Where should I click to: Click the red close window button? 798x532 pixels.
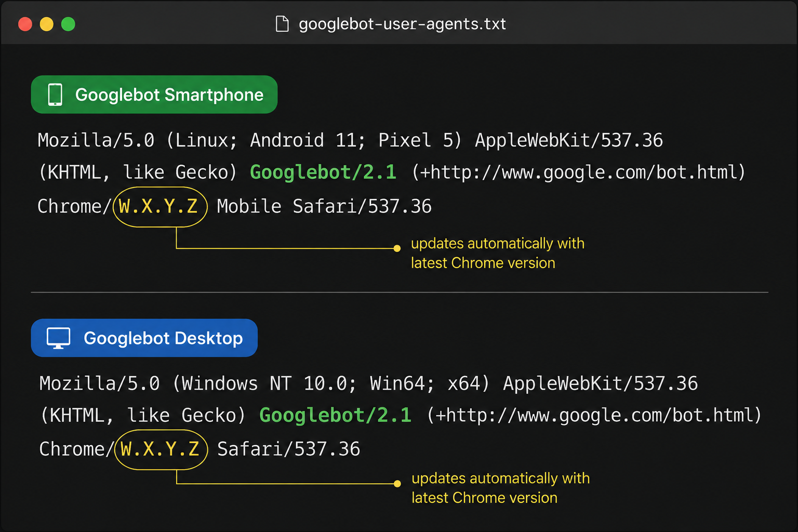[x=25, y=24]
